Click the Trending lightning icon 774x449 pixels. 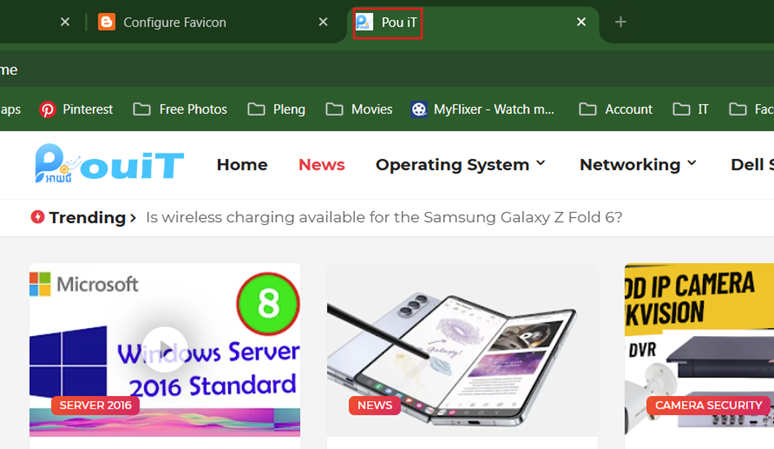38,217
